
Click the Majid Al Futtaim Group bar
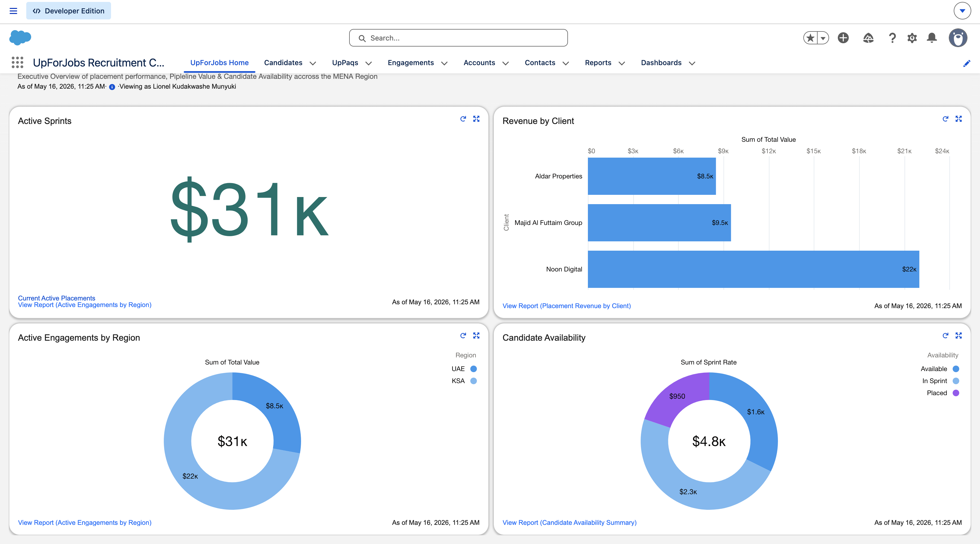659,223
